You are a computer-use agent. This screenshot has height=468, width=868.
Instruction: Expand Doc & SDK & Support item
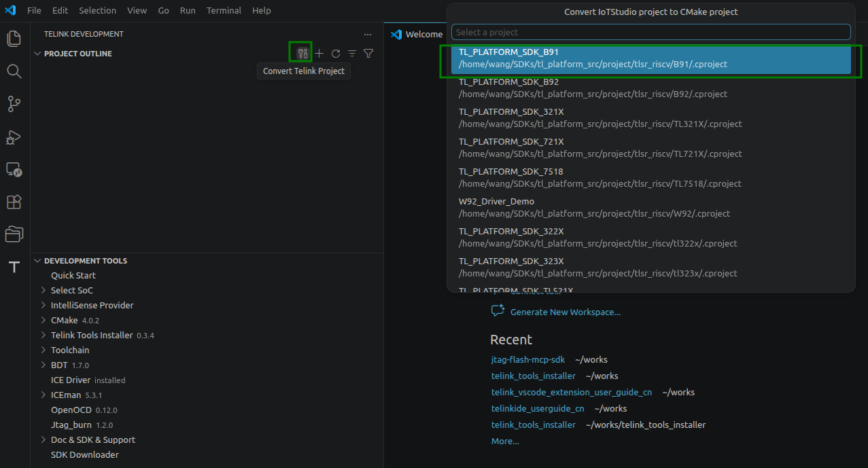(44, 439)
